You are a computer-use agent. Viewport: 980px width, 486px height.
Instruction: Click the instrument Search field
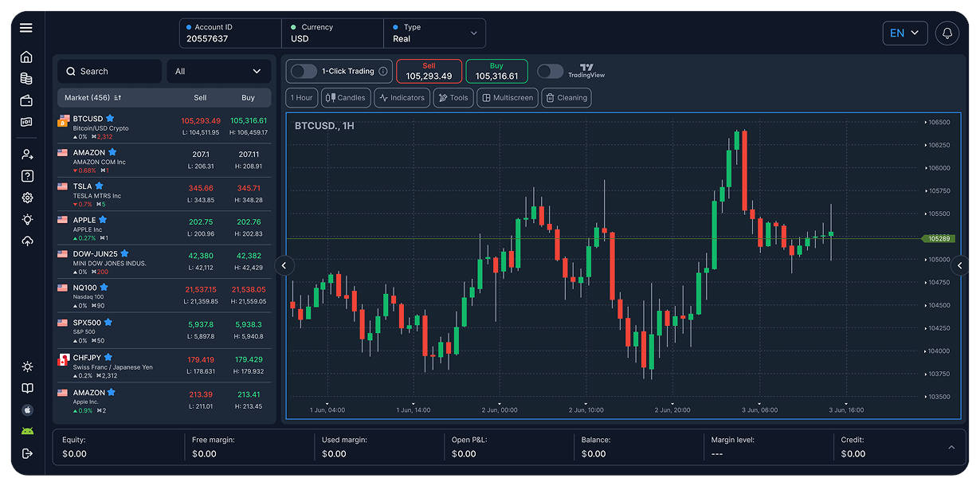(109, 71)
